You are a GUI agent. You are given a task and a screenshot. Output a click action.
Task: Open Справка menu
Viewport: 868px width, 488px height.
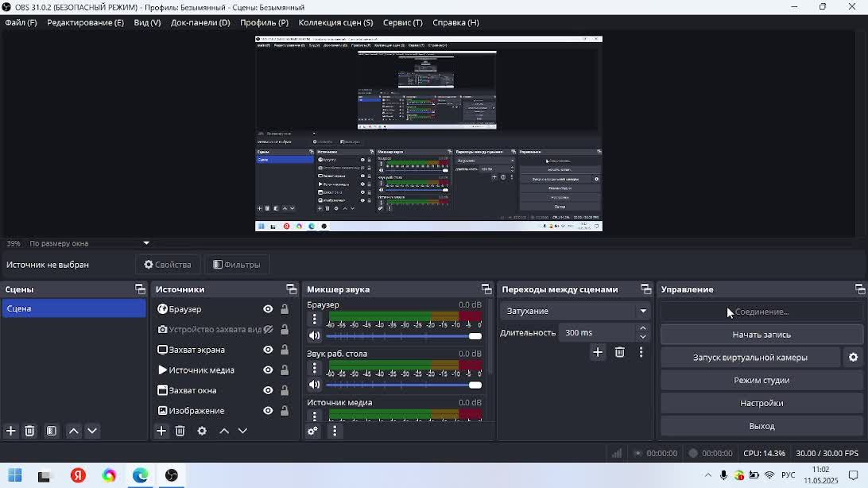455,23
